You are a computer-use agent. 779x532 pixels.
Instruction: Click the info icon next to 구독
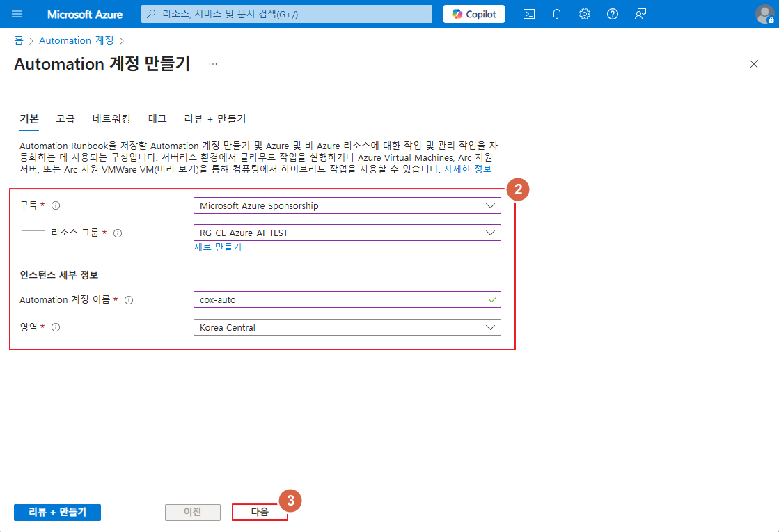coord(56,205)
